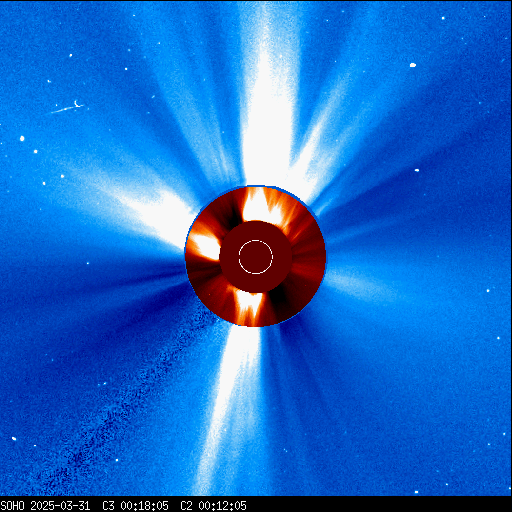
Task: Click the comet-like streak with curved tail
Action: [x=68, y=107]
